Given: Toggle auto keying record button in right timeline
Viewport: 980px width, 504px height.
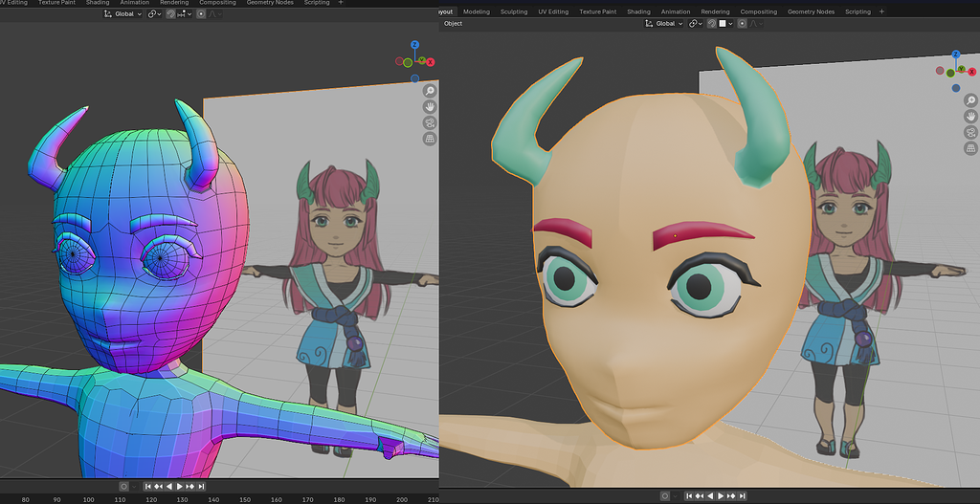Looking at the screenshot, I should pyautogui.click(x=665, y=496).
